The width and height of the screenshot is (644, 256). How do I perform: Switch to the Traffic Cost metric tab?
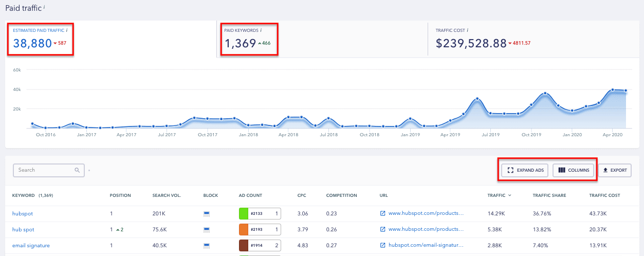(x=483, y=39)
